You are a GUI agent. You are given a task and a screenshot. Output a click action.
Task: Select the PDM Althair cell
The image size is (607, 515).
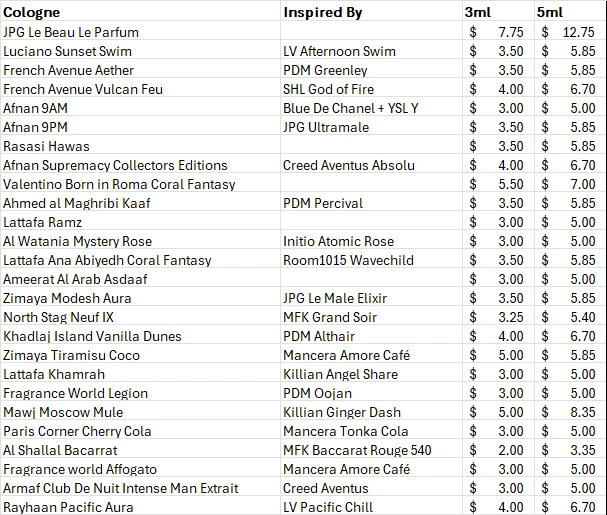tap(372, 336)
